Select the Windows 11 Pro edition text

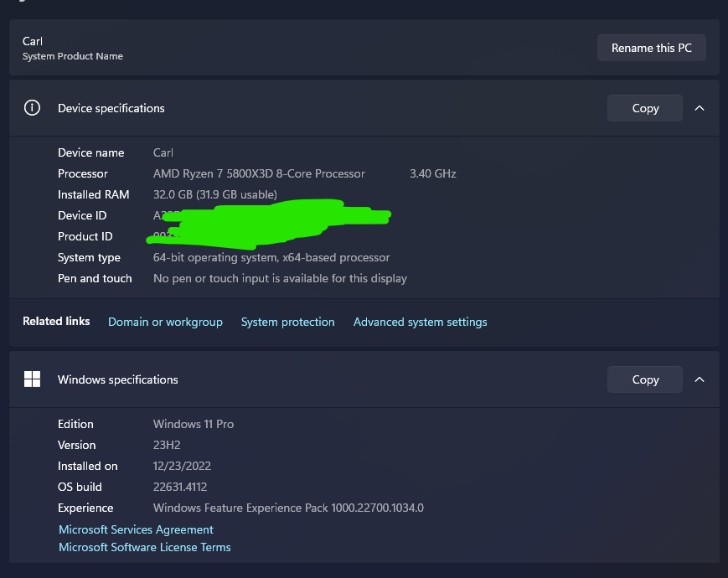[194, 424]
